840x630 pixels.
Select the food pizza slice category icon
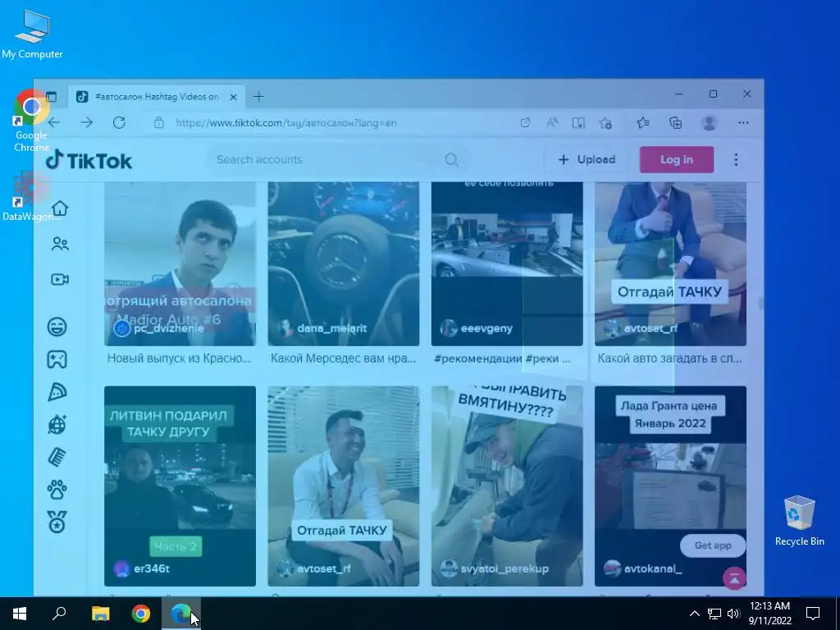pos(57,392)
